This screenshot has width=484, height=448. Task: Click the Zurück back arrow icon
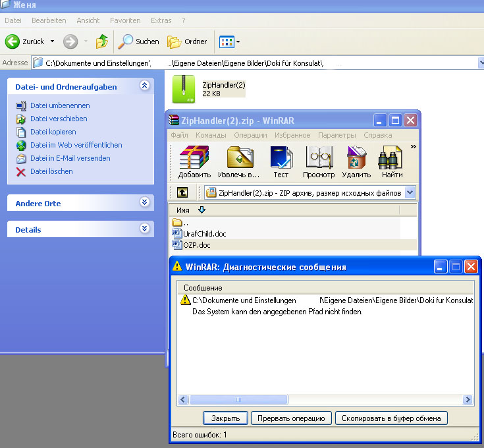13,42
